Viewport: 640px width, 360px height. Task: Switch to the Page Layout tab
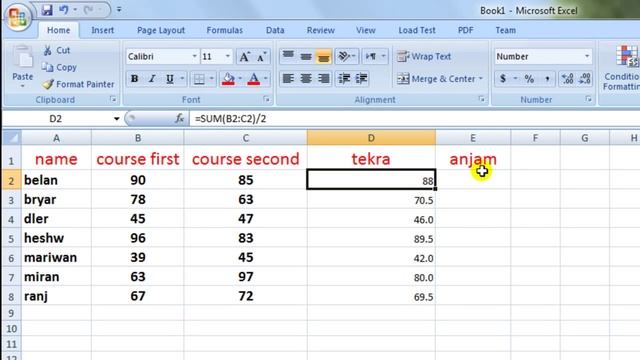161,30
